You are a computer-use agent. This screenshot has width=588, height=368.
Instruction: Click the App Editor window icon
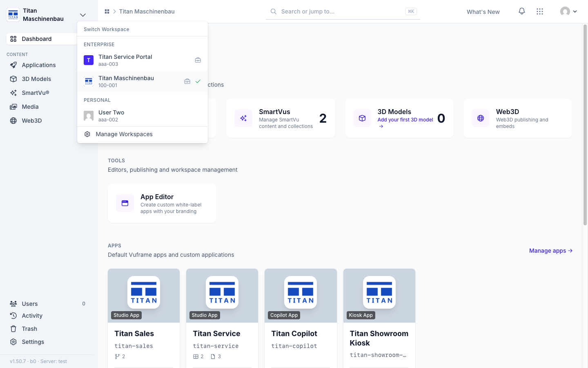point(125,203)
